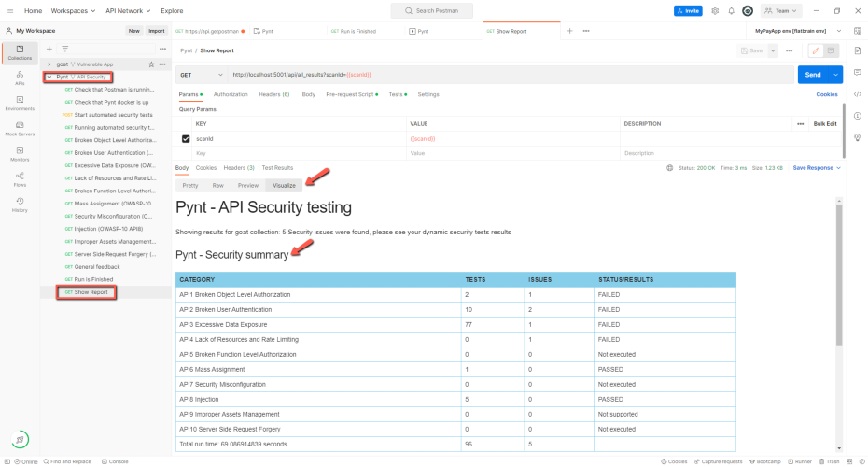This screenshot has height=467, width=868.
Task: Open Find and Replace in status bar
Action: [67, 461]
